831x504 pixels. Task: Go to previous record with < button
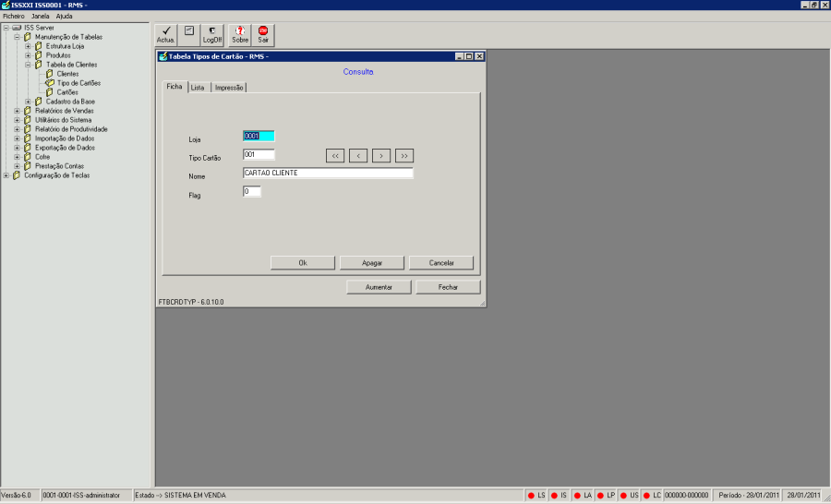[x=358, y=156]
